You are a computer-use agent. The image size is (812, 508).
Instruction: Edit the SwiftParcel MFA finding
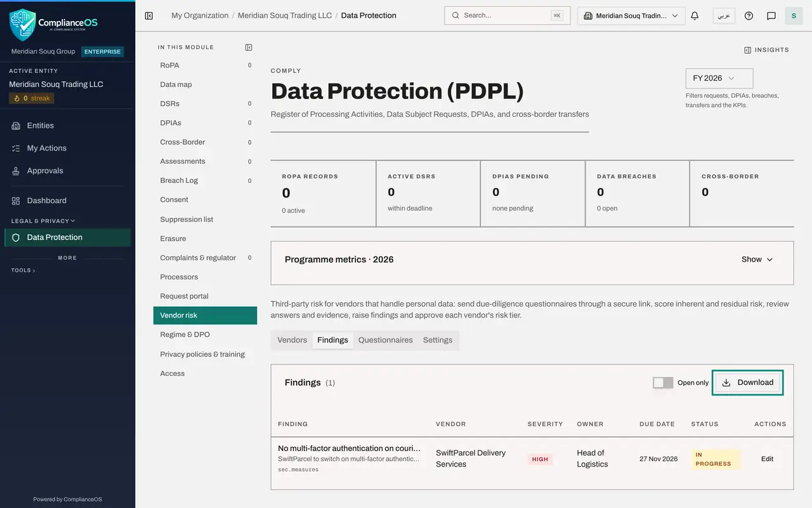(768, 459)
